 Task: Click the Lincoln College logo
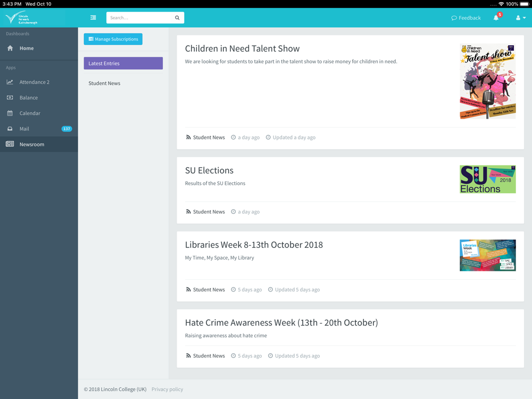21,18
